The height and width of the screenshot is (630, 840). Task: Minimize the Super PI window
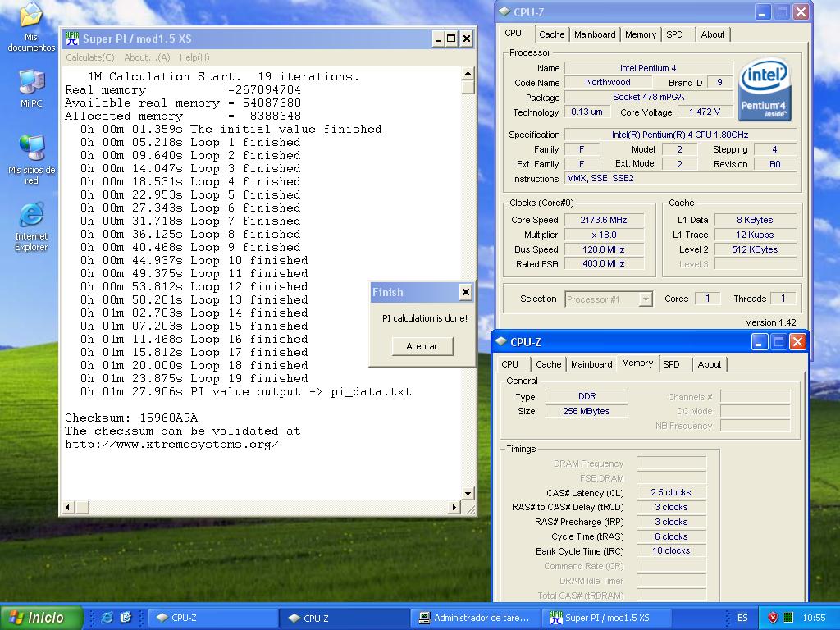[x=438, y=39]
